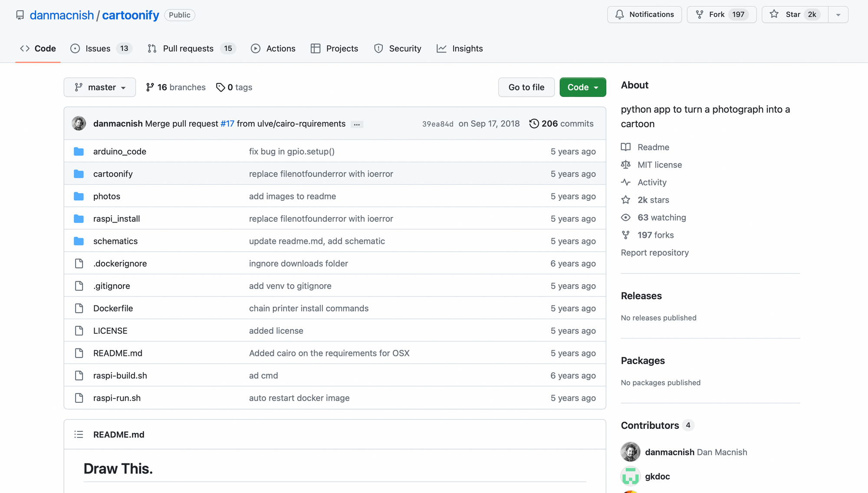Click the commit history clock icon
This screenshot has height=493, width=868.
(534, 124)
